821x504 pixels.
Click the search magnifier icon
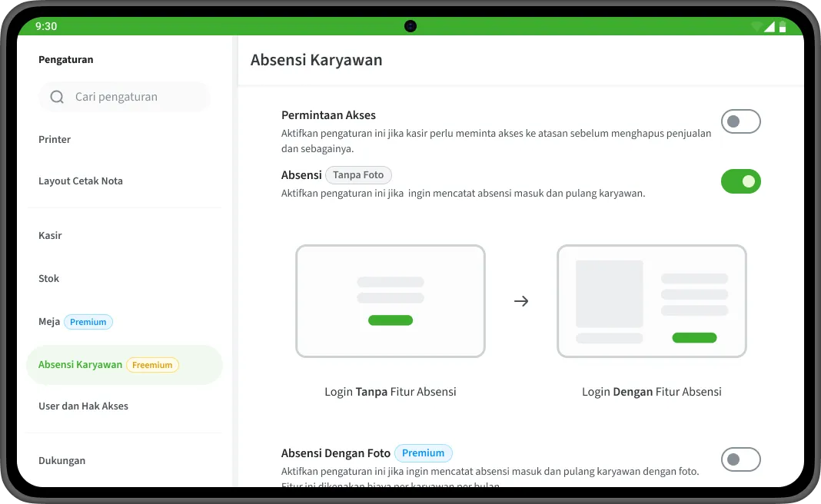(x=57, y=97)
